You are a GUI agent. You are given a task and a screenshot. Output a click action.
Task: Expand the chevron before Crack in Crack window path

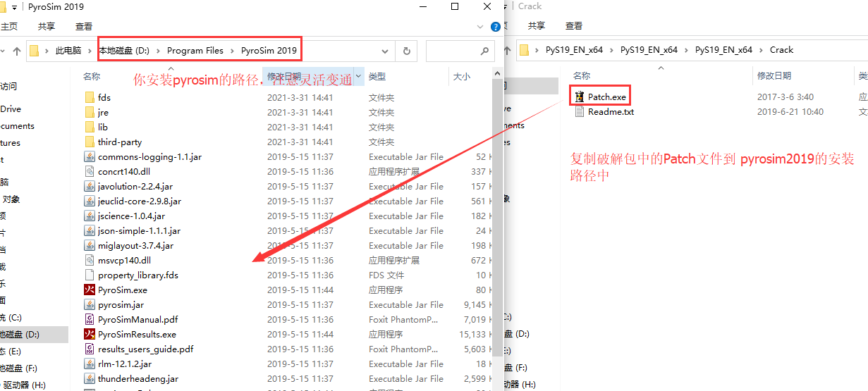762,50
